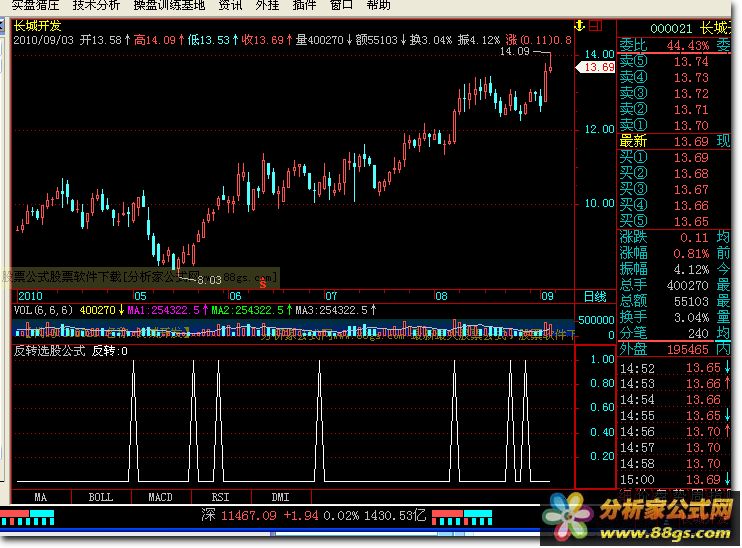
Task: Open the 实盘猎庄 menu
Action: pyautogui.click(x=36, y=5)
